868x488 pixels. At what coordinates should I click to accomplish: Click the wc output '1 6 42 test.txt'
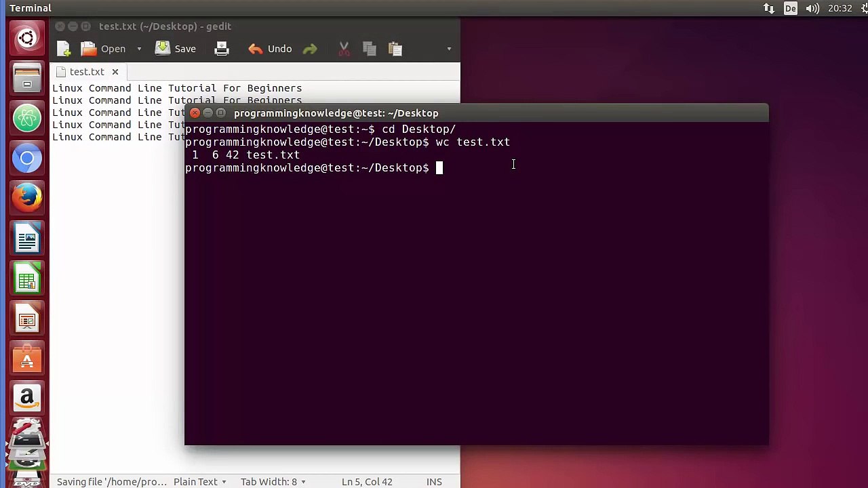click(245, 155)
